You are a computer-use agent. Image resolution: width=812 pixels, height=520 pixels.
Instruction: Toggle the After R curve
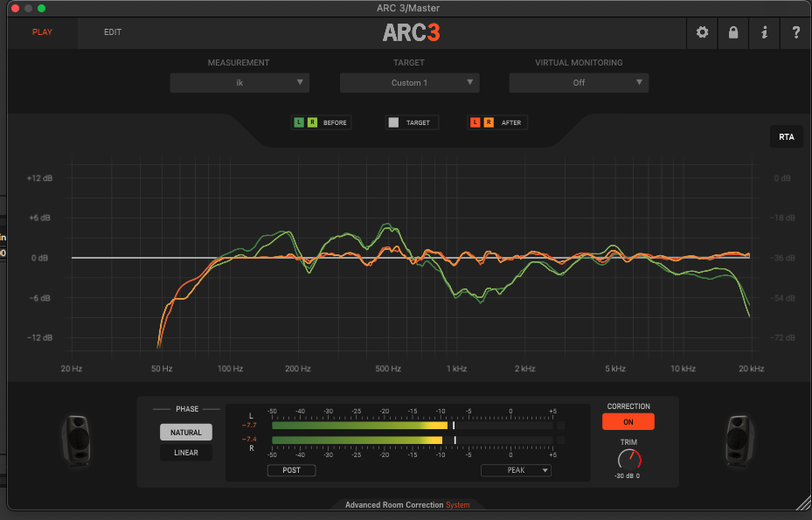point(489,122)
